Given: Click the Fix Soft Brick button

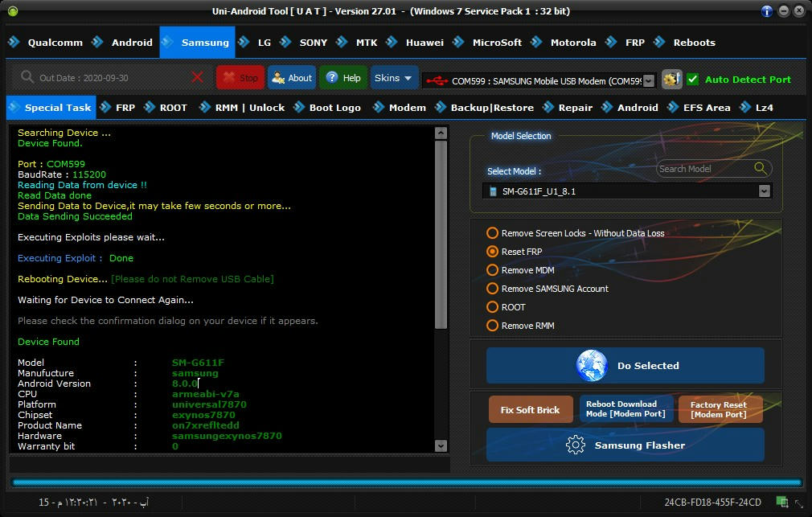Looking at the screenshot, I should pyautogui.click(x=531, y=410).
